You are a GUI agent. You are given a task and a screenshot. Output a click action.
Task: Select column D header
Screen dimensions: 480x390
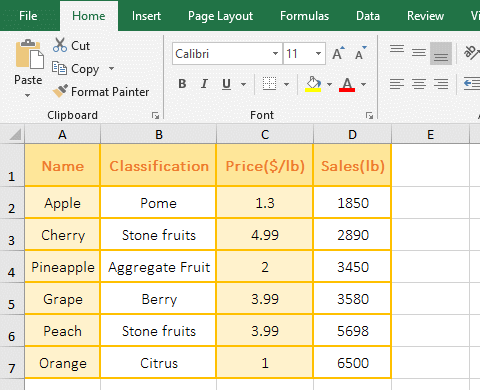click(352, 134)
